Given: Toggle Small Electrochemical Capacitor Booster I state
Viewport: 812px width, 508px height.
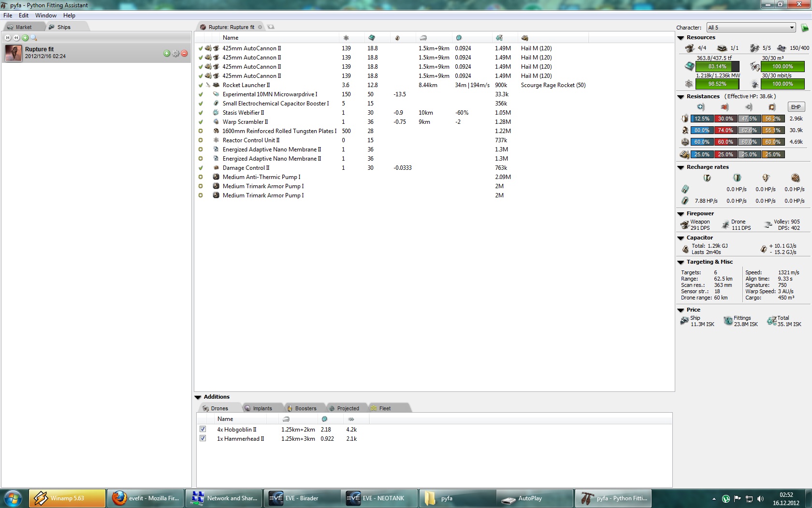Looking at the screenshot, I should [x=201, y=104].
